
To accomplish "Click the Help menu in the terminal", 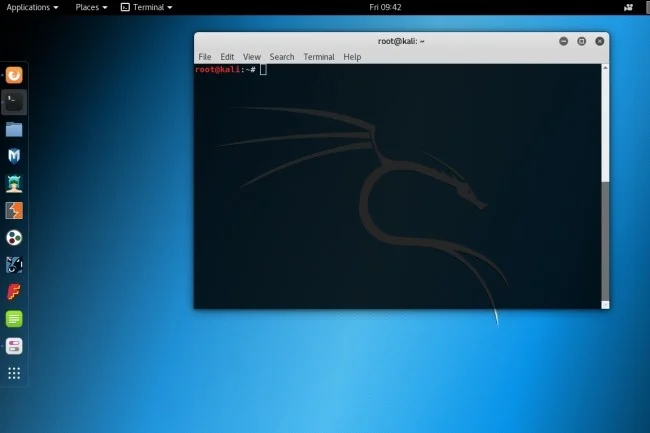I will coord(352,57).
